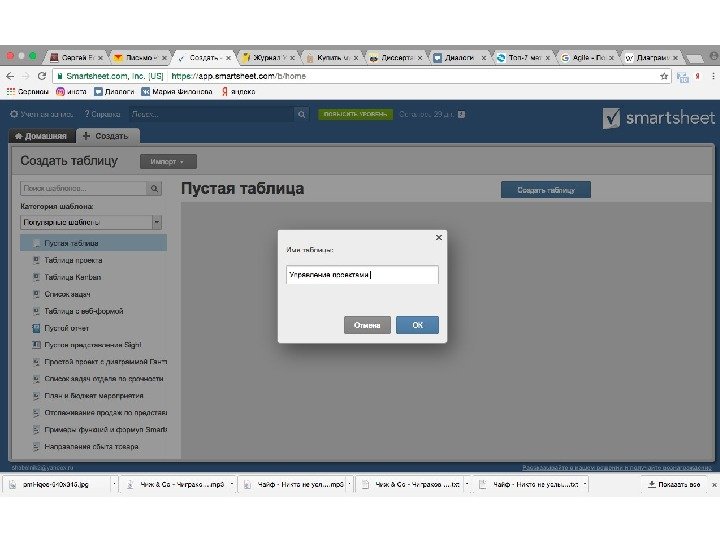Focus the table name field containing Управление проектами
Screen dimensions: 720x540
pos(362,275)
